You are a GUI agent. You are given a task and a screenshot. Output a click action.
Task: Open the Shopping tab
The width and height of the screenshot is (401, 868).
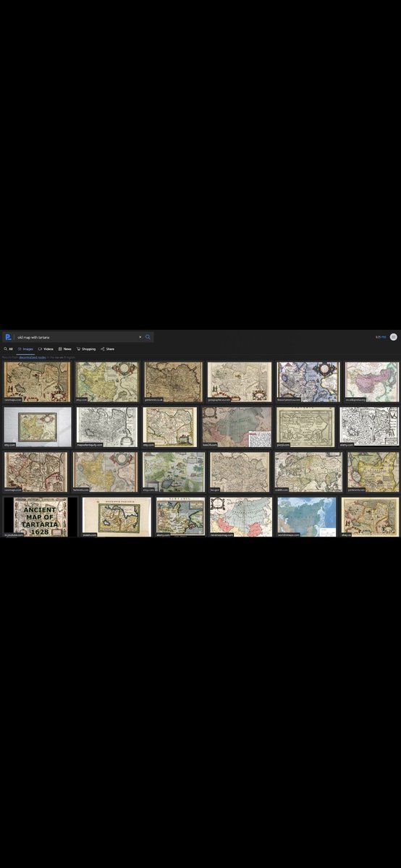click(x=86, y=349)
